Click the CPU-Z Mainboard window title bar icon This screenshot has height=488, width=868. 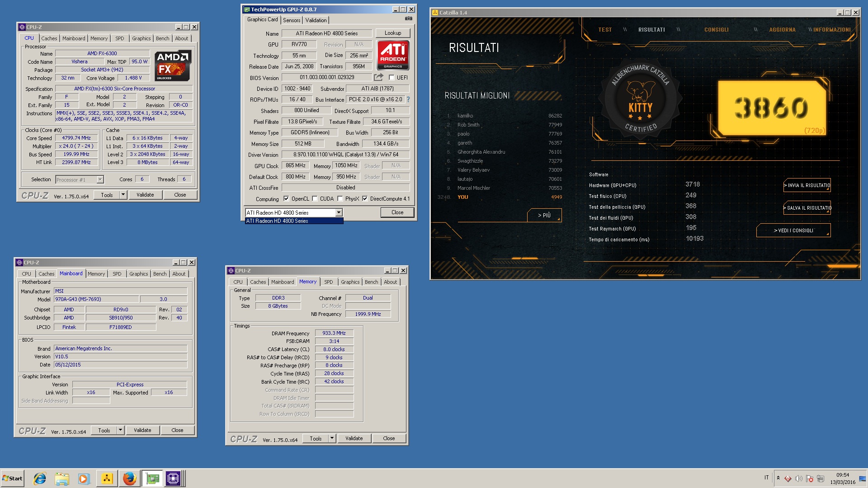pos(19,263)
